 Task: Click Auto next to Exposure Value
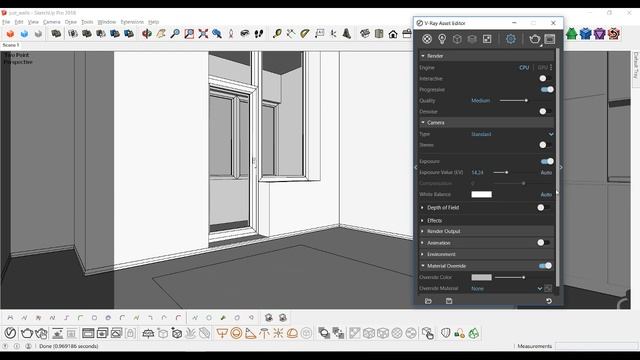(x=546, y=173)
